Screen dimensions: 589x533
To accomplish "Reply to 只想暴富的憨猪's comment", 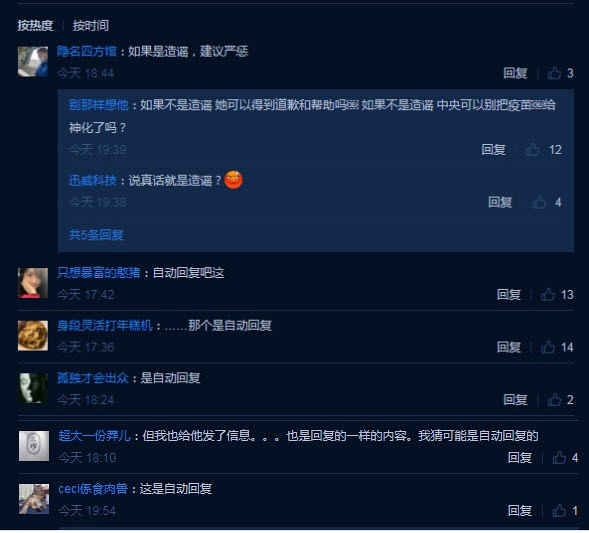I will tap(509, 294).
